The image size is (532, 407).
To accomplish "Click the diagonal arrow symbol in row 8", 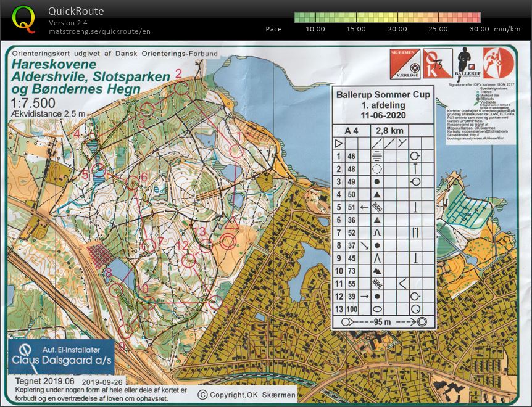I will pyautogui.click(x=364, y=245).
